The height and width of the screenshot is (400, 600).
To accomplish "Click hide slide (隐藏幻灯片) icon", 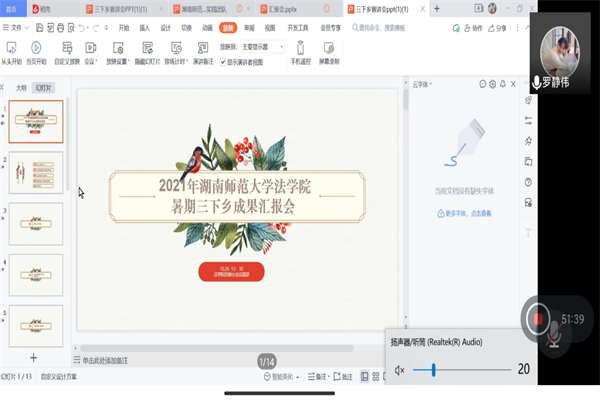I will point(147,48).
